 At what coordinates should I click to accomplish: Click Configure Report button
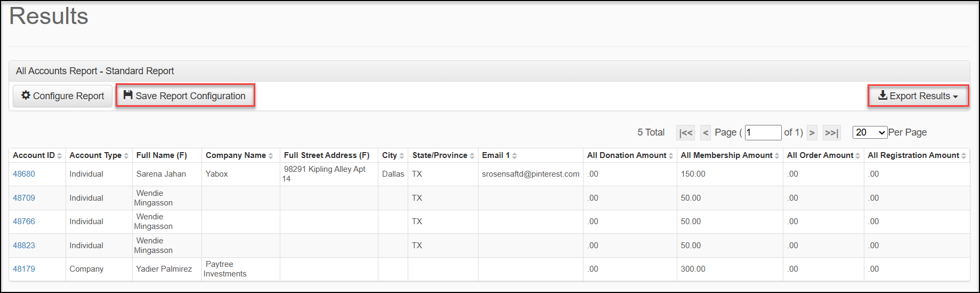coord(62,96)
